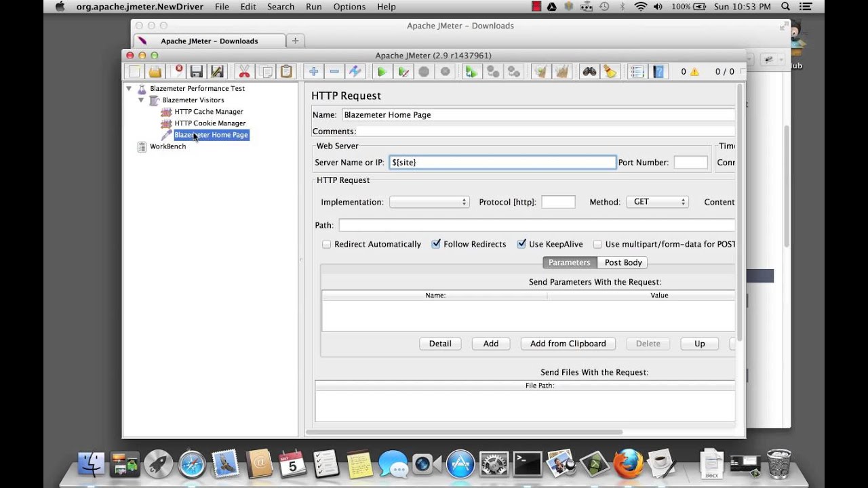The width and height of the screenshot is (868, 488).
Task: Click the Help question mark icon
Action: pyautogui.click(x=658, y=71)
